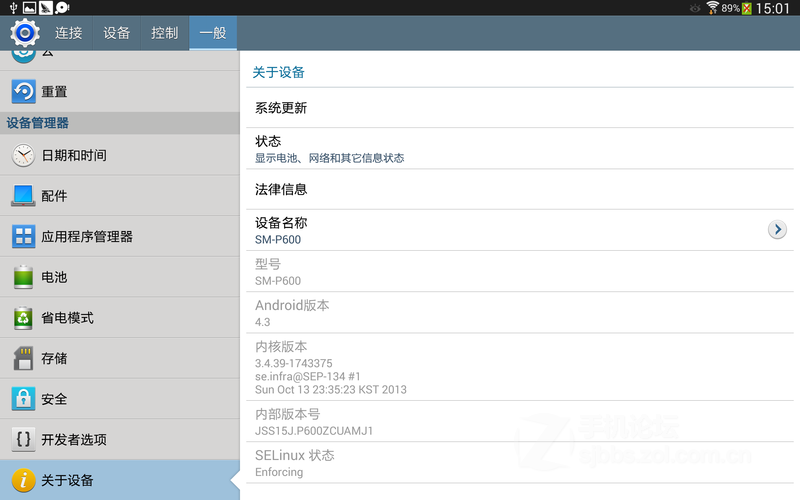Edit the 设备名称 SM-P600 entry
This screenshot has width=800, height=500.
[519, 230]
